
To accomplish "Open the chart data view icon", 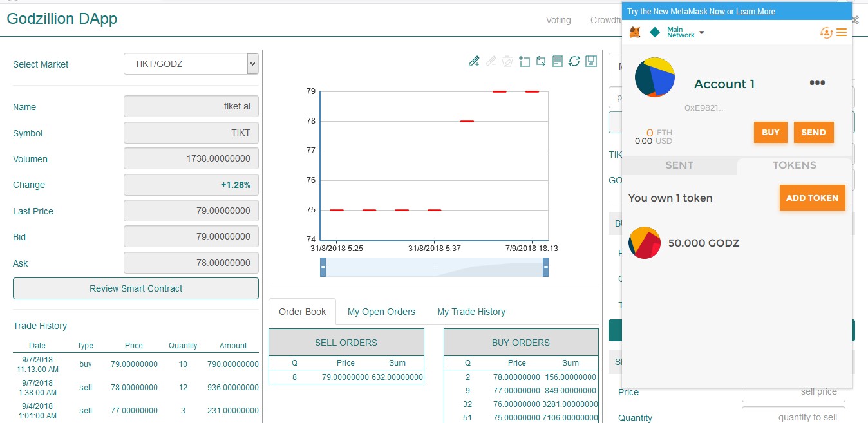I will [x=558, y=61].
